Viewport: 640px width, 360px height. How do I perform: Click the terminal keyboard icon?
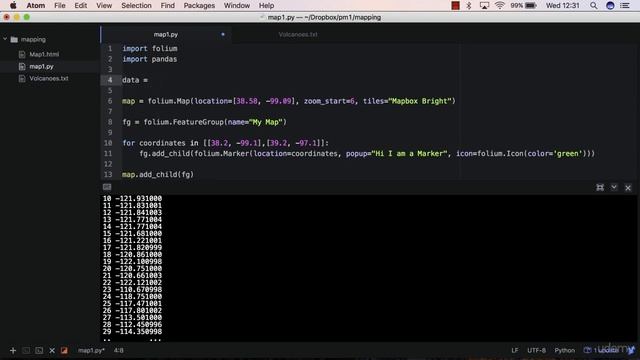coord(107,187)
